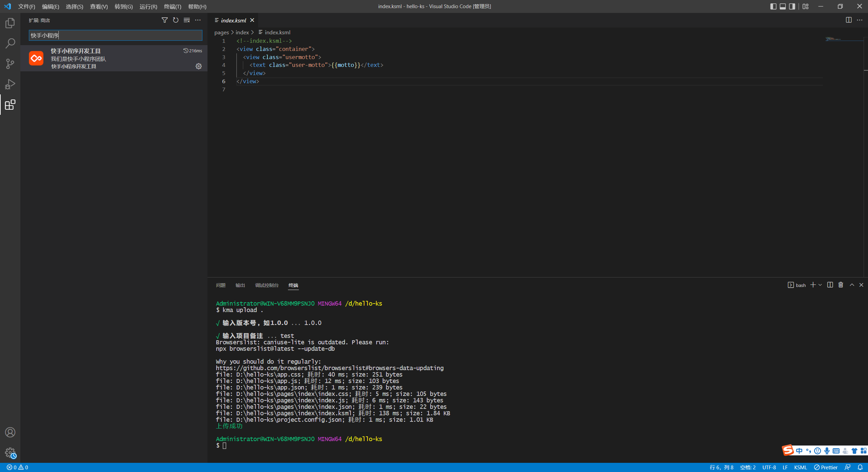Open Manage gear in activity bar
The width and height of the screenshot is (868, 472).
[10, 453]
